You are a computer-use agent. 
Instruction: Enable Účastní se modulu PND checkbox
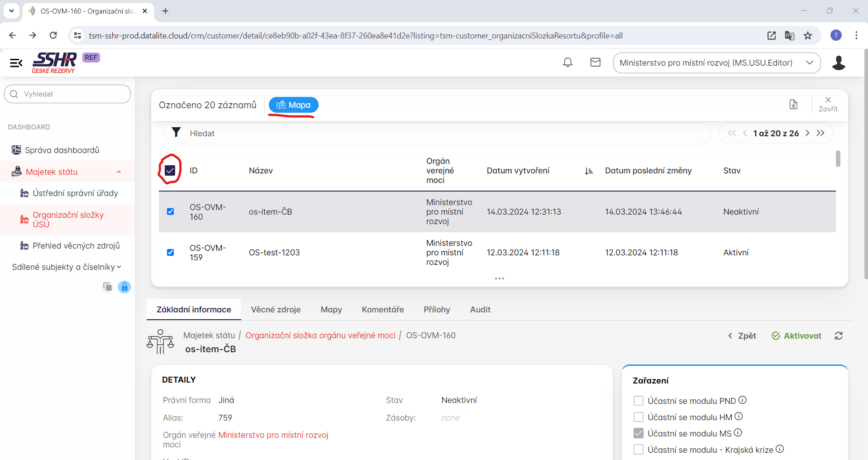(638, 401)
